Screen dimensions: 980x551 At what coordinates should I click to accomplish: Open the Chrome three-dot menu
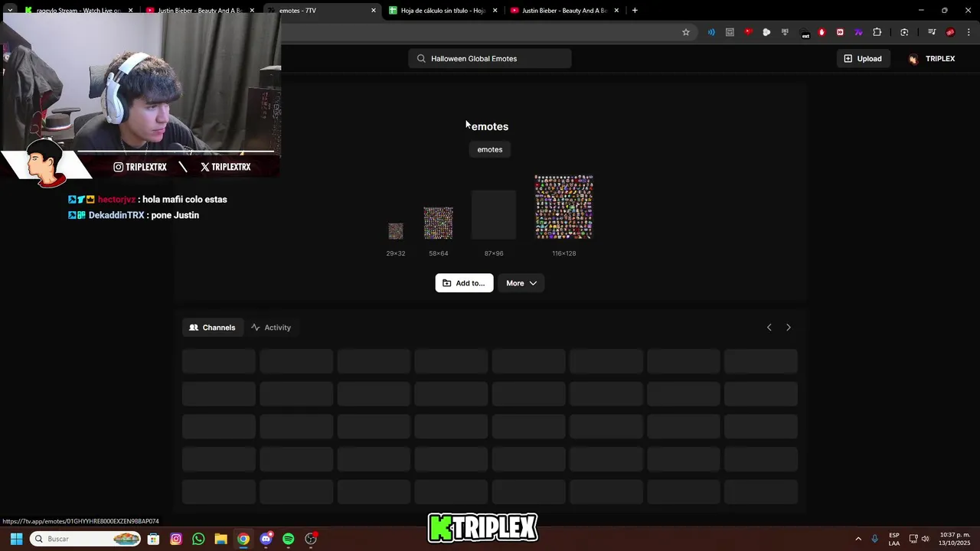tap(969, 32)
